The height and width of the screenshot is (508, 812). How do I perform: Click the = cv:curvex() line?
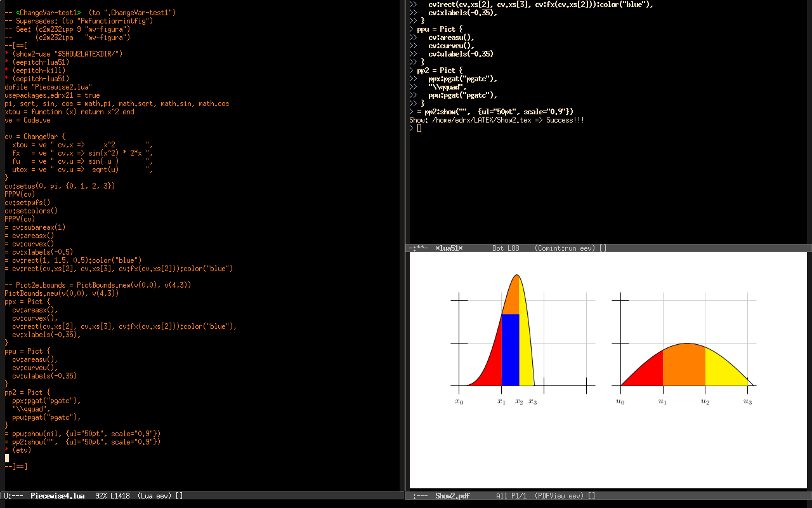[x=29, y=244]
